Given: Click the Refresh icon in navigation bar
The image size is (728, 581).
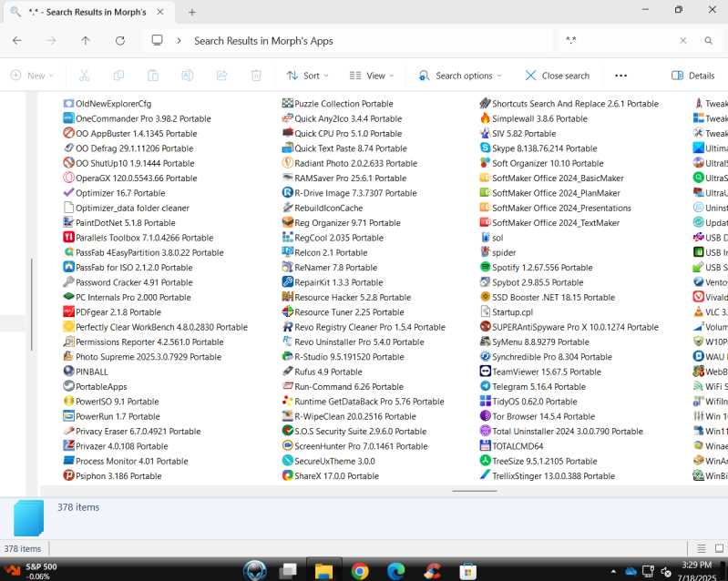Looking at the screenshot, I should point(120,41).
